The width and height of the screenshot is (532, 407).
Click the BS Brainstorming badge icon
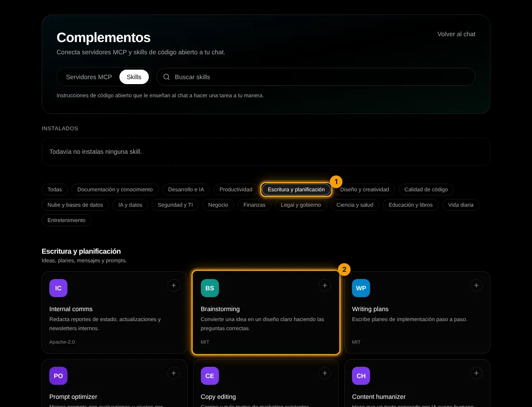tap(210, 288)
